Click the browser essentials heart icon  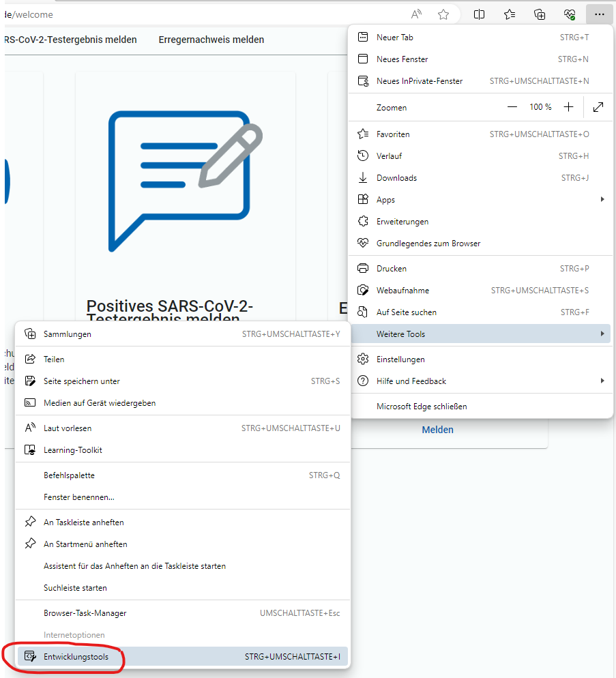[570, 14]
